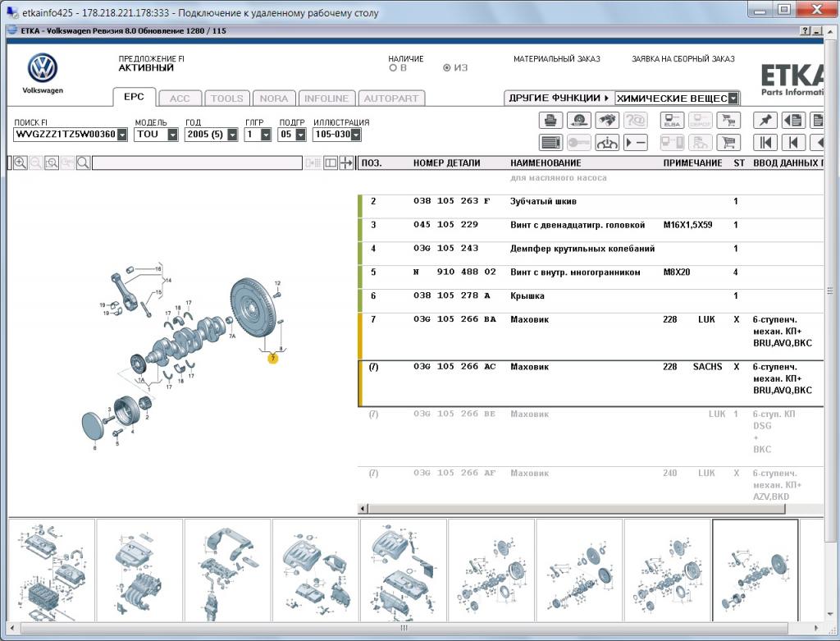Viewport: 840px width, 641px height.
Task: Click the triangle-and-dash toolbar icon
Action: point(635,143)
